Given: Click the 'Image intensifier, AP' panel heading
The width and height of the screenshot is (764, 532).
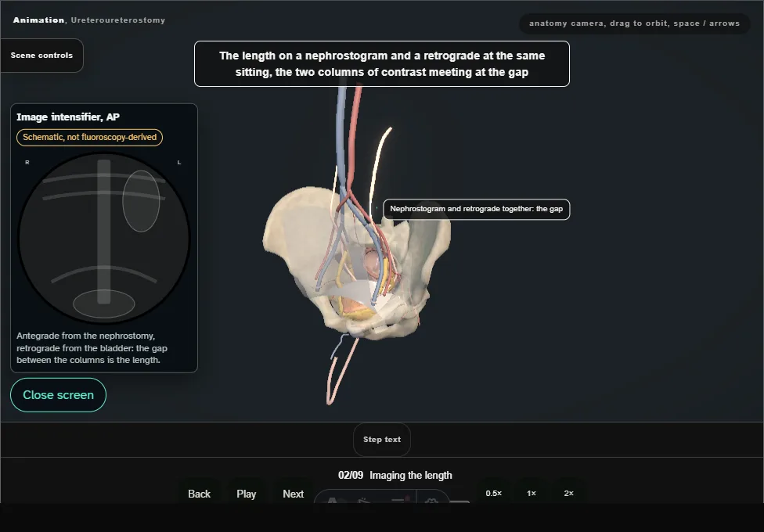Looking at the screenshot, I should tap(68, 117).
